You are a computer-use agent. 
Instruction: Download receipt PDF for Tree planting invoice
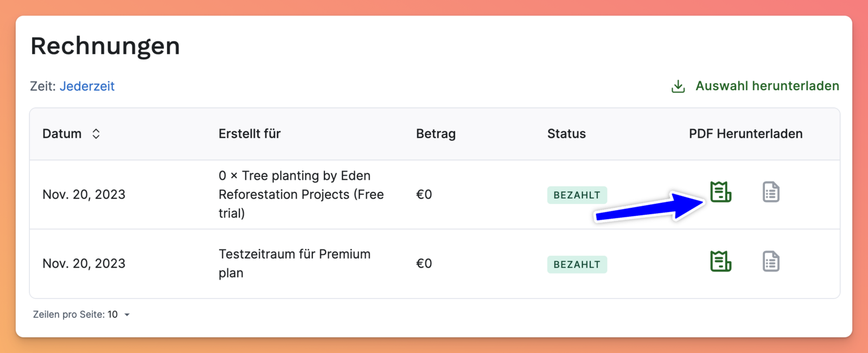[x=720, y=192]
